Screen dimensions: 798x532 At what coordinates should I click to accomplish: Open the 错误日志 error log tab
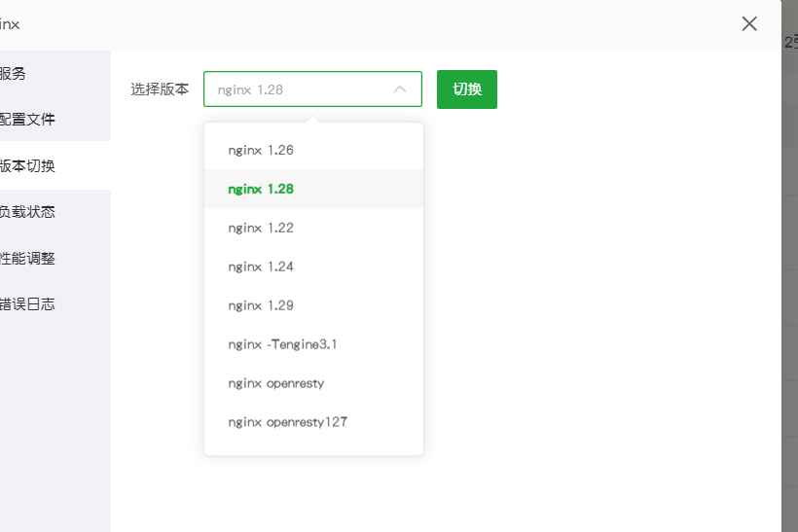(x=55, y=304)
